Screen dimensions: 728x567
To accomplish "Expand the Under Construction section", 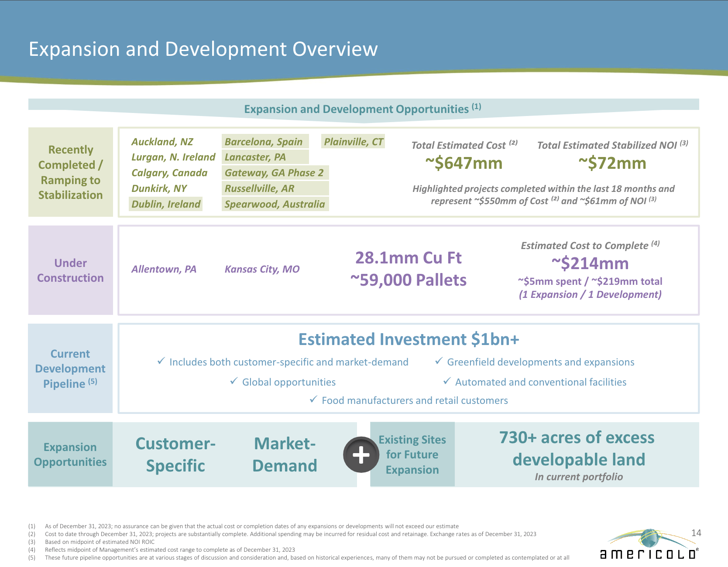I will pos(70,270).
